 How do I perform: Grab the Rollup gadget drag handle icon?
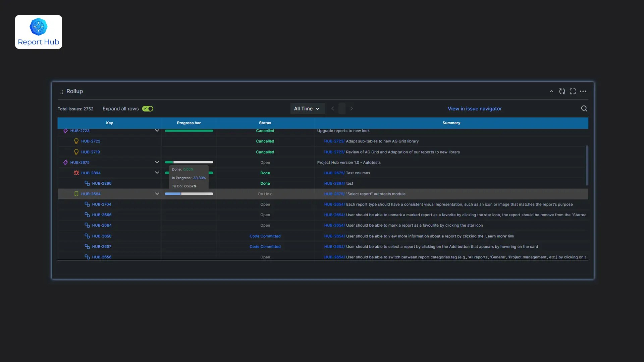[61, 92]
